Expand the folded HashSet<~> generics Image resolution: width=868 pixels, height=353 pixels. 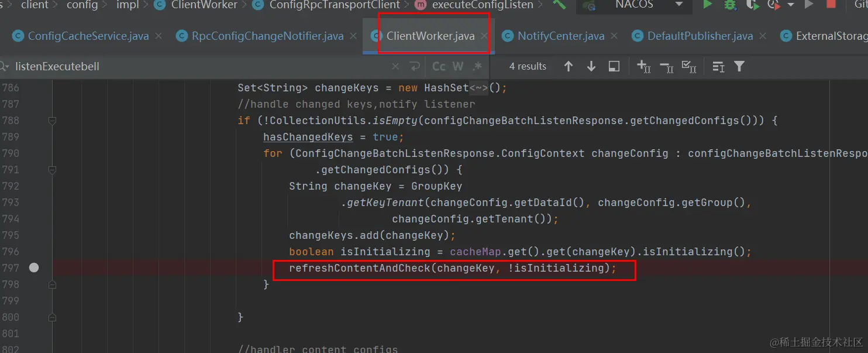tap(479, 88)
